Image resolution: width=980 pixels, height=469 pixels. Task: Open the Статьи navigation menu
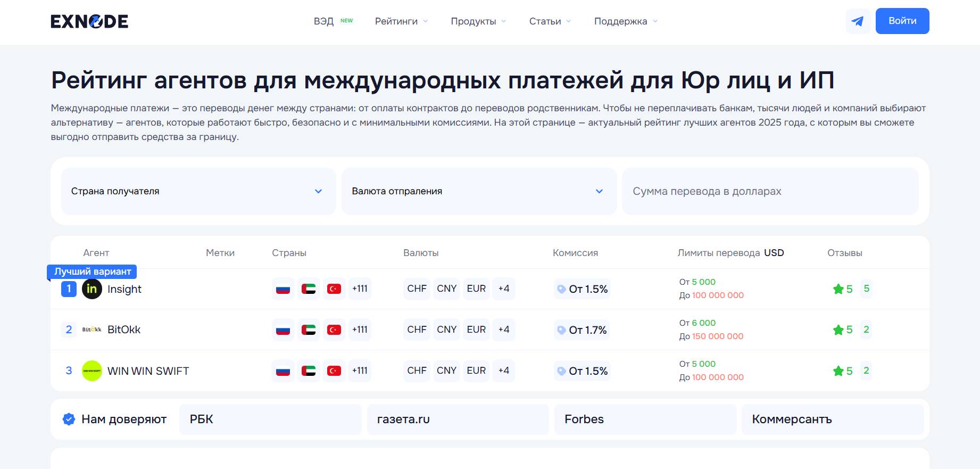tap(550, 21)
